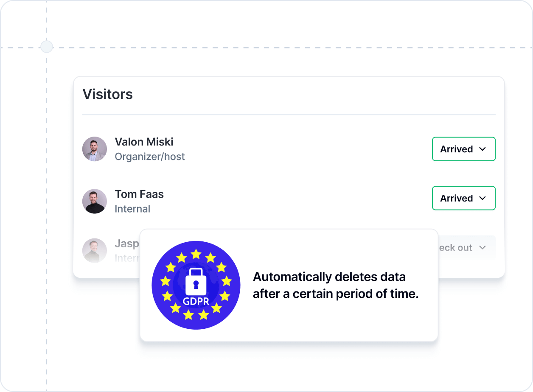The image size is (533, 392).
Task: Click Valon Miski's profile photo
Action: coord(95,149)
